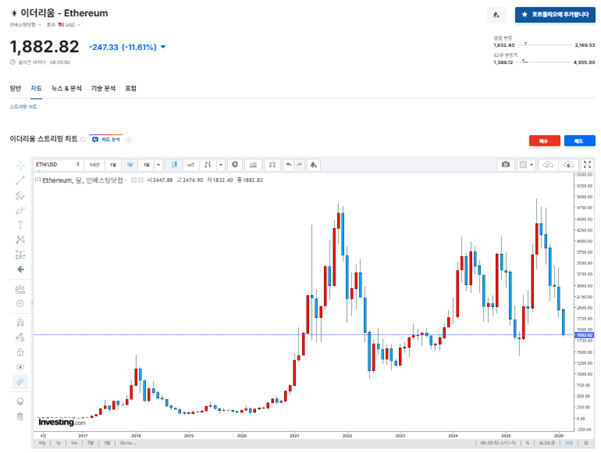Select the price projection tool

point(20,254)
